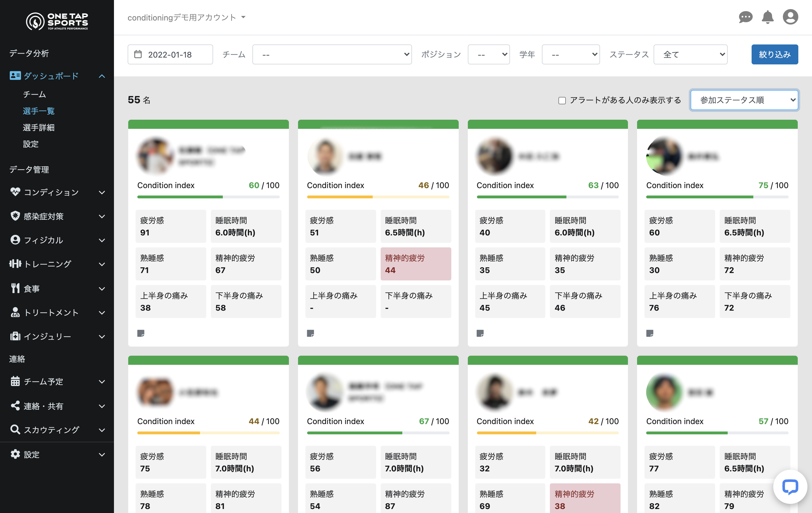Click the calendar icon in date field

(138, 54)
